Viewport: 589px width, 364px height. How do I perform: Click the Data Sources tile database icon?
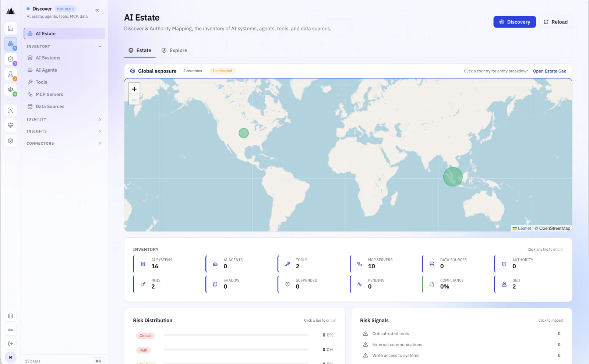coord(432,264)
